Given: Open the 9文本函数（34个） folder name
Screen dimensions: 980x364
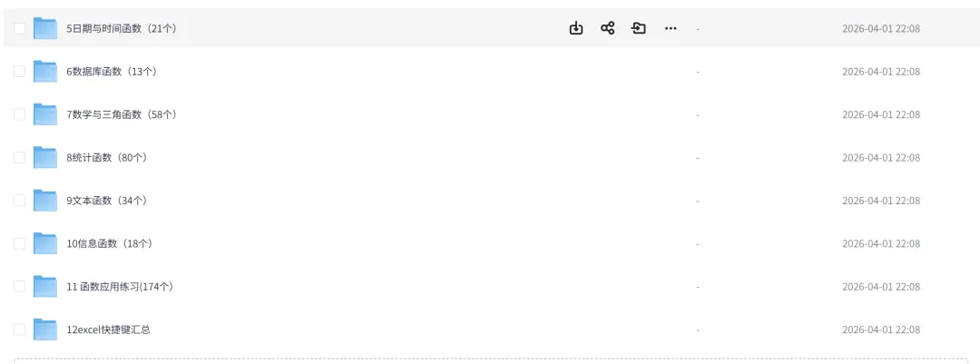Looking at the screenshot, I should click(x=106, y=201).
